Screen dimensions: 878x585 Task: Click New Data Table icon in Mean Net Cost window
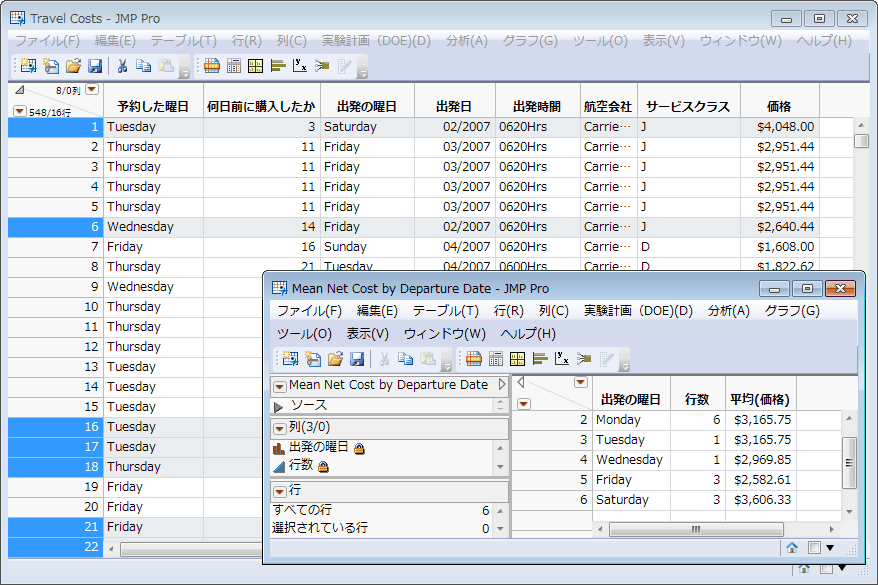pyautogui.click(x=291, y=359)
